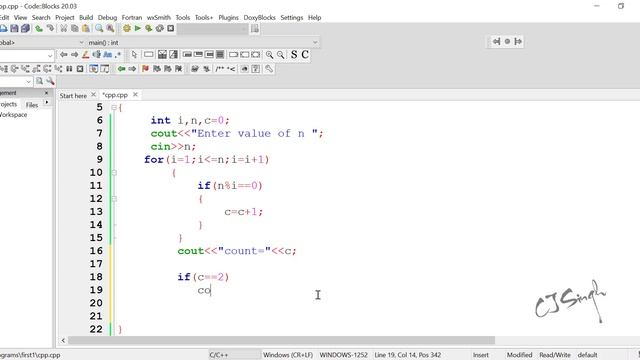Open the View menu
The width and height of the screenshot is (640, 360).
click(20, 18)
